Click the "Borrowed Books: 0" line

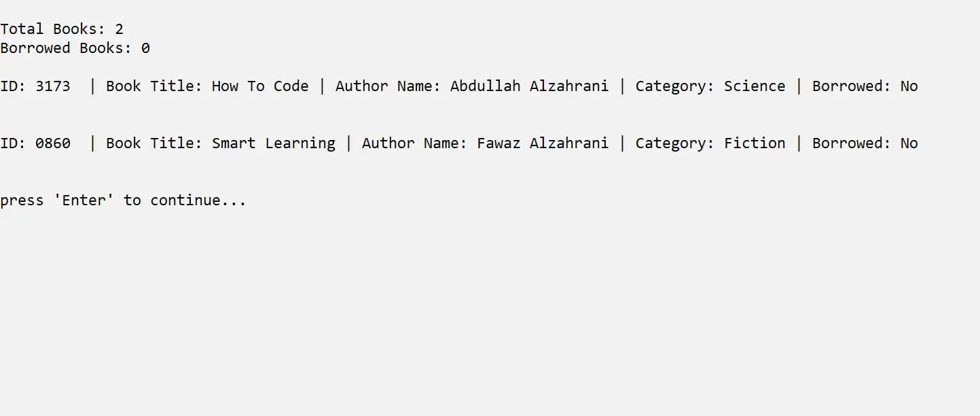click(x=75, y=48)
